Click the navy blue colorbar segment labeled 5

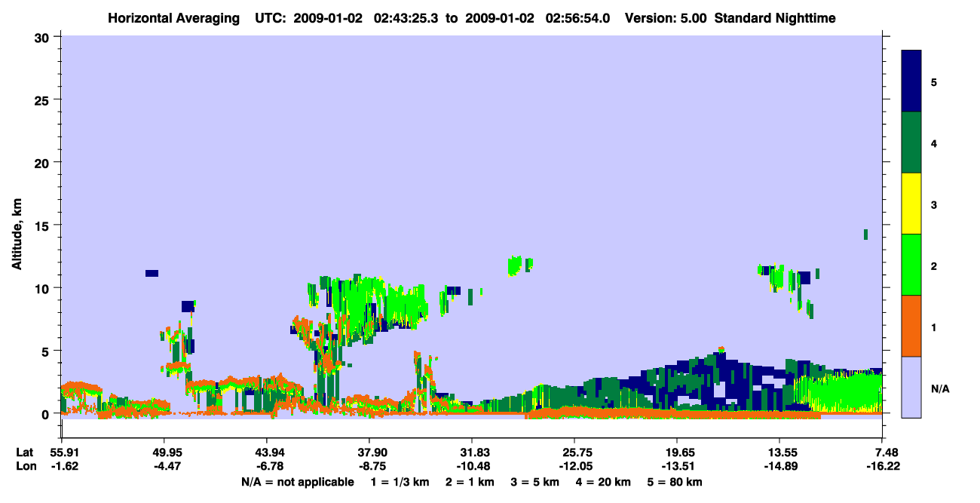pyautogui.click(x=911, y=81)
